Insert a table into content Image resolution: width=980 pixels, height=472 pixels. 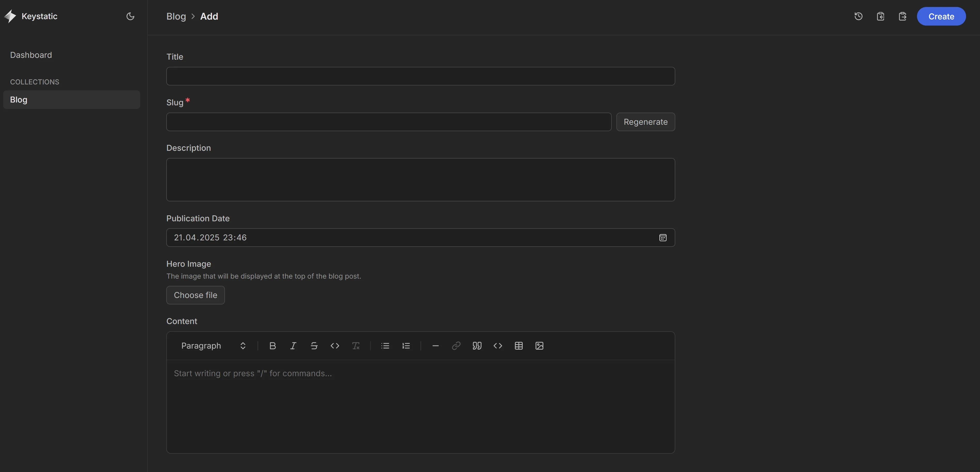[x=519, y=346]
